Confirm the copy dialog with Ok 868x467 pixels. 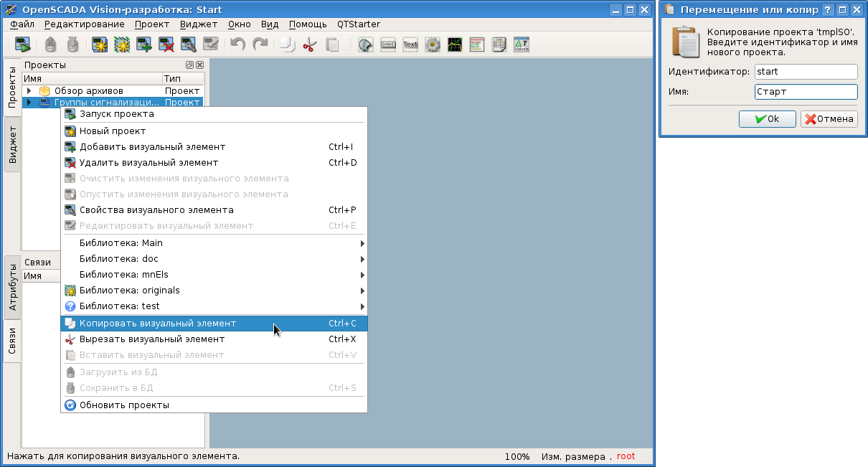(768, 119)
